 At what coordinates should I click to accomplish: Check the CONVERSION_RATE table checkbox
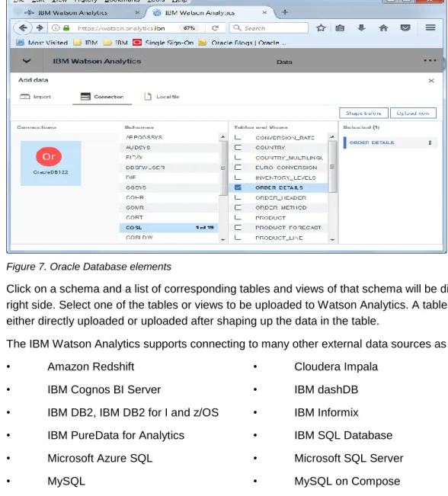(238, 138)
